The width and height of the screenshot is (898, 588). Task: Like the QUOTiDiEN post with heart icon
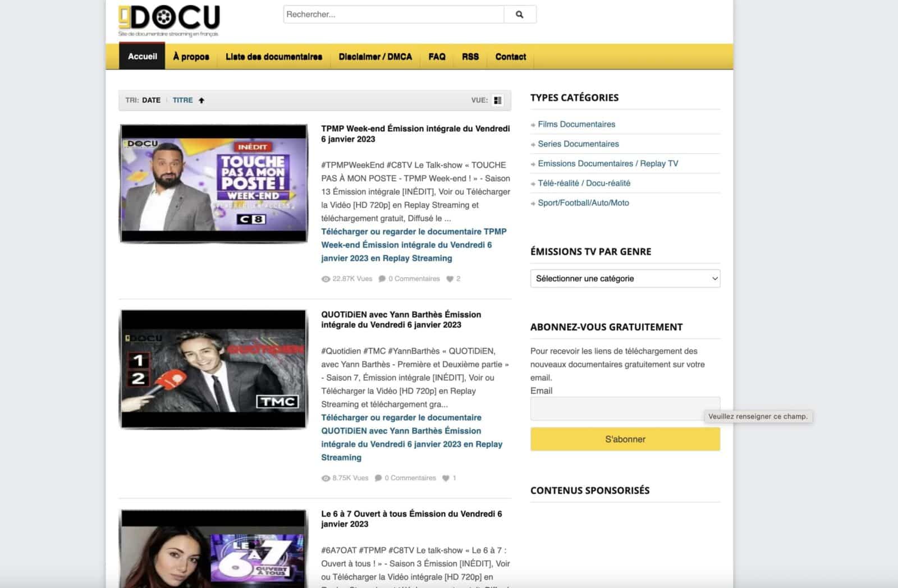[446, 479]
